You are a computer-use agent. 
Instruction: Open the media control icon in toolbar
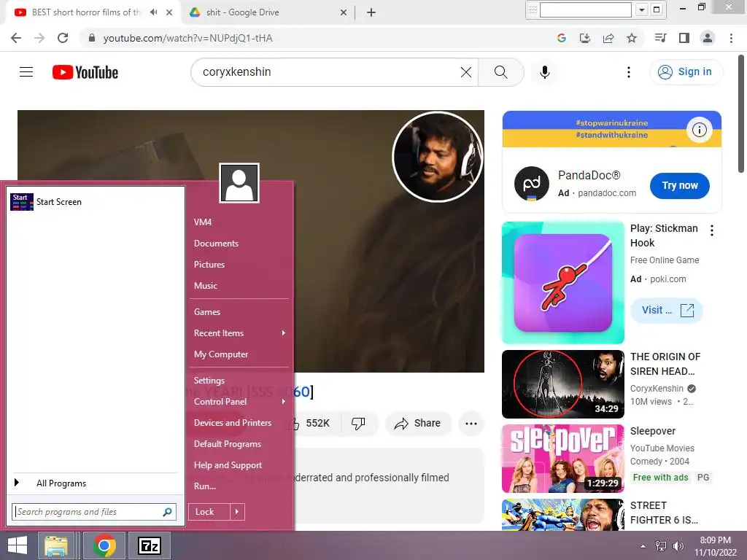point(660,38)
